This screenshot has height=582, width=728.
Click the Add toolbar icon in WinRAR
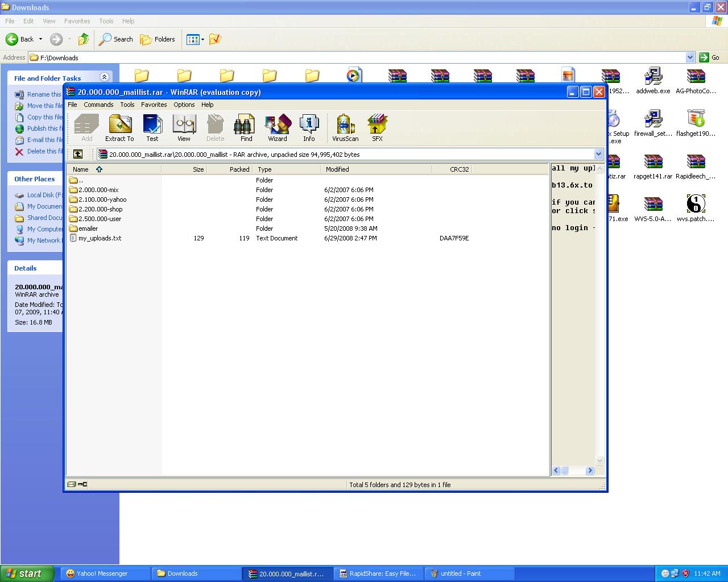[x=86, y=128]
